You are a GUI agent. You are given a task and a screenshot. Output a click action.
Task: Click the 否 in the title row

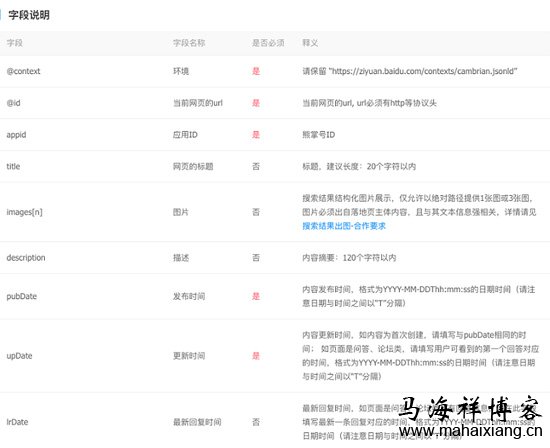coord(256,166)
